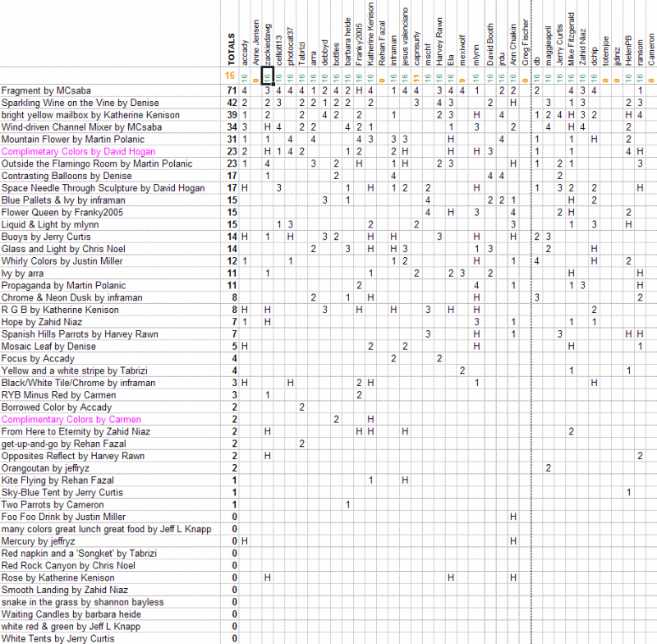Select 'Kite Flying by Rehan Fazal'
657x644 pixels.
57,480
